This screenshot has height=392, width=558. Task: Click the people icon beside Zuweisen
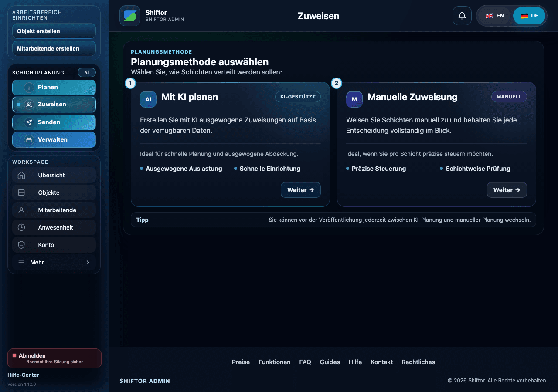tap(29, 105)
